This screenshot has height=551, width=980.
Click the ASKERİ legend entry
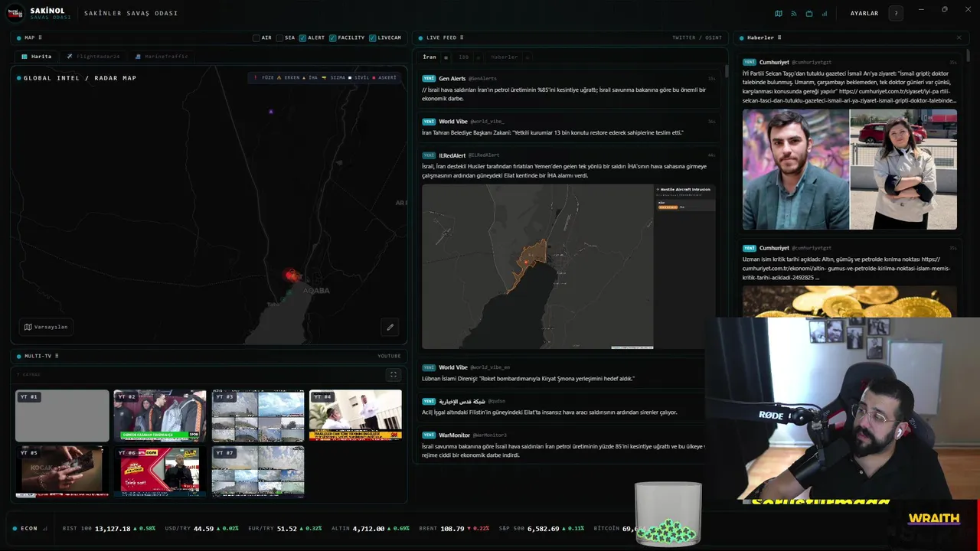[384, 77]
